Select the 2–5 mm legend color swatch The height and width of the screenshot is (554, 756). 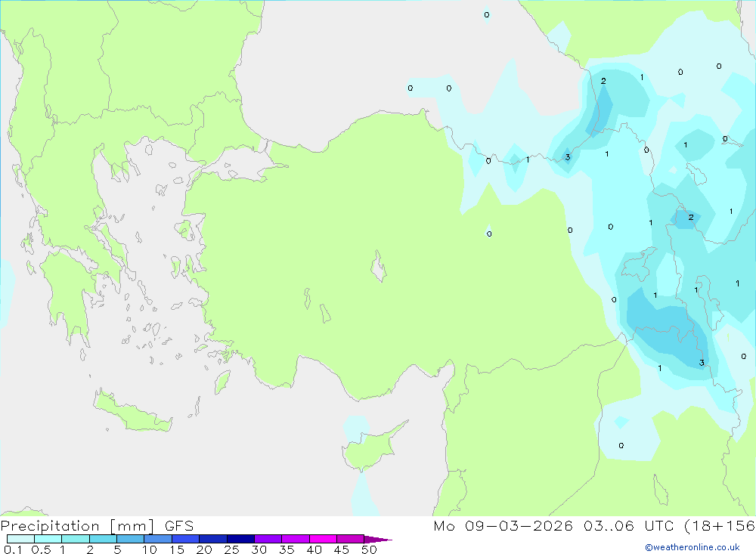coord(103,539)
